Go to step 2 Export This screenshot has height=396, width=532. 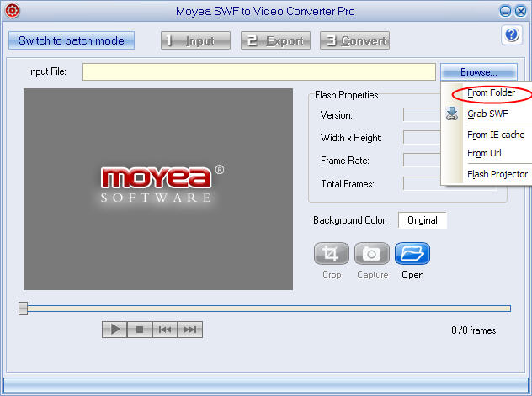[275, 40]
